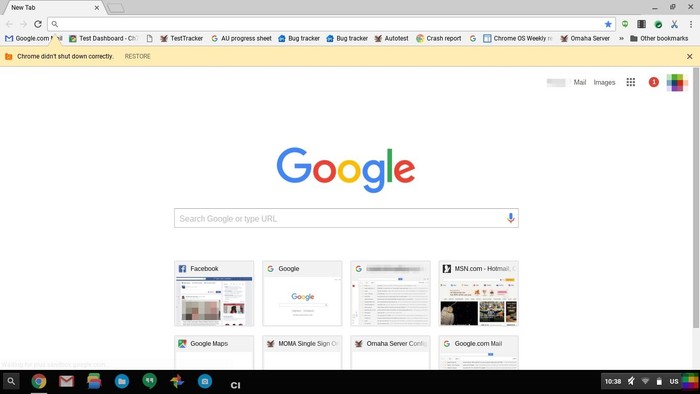Click the page's vertical scrollbar
The image size is (700, 394).
(x=696, y=198)
